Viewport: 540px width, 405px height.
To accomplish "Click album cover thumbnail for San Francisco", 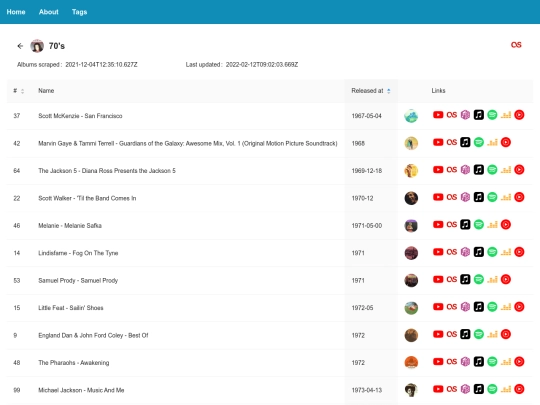I will coord(411,116).
